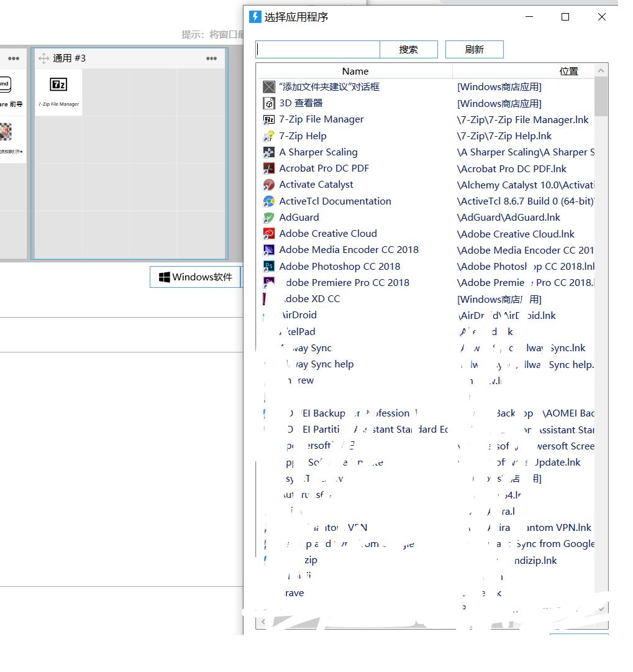Select the Adobe Photoshop CC 2018 entry
The height and width of the screenshot is (672, 633).
340,266
